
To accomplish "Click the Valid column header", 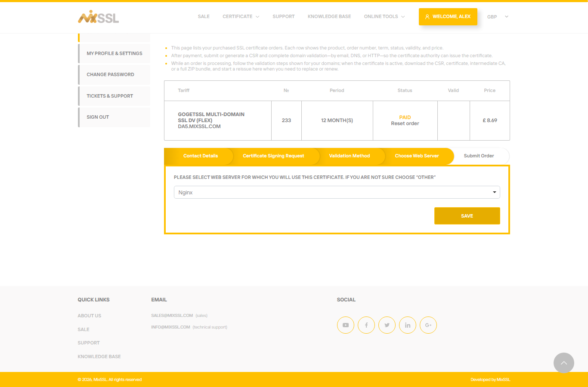I will [454, 90].
